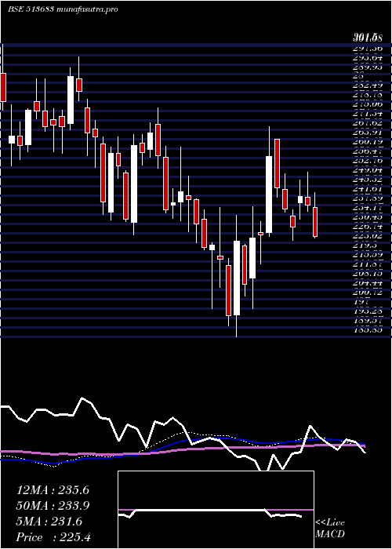The height and width of the screenshot is (549, 392).
Task: Click inside the Live MACD inset chart box
Action: [216, 510]
